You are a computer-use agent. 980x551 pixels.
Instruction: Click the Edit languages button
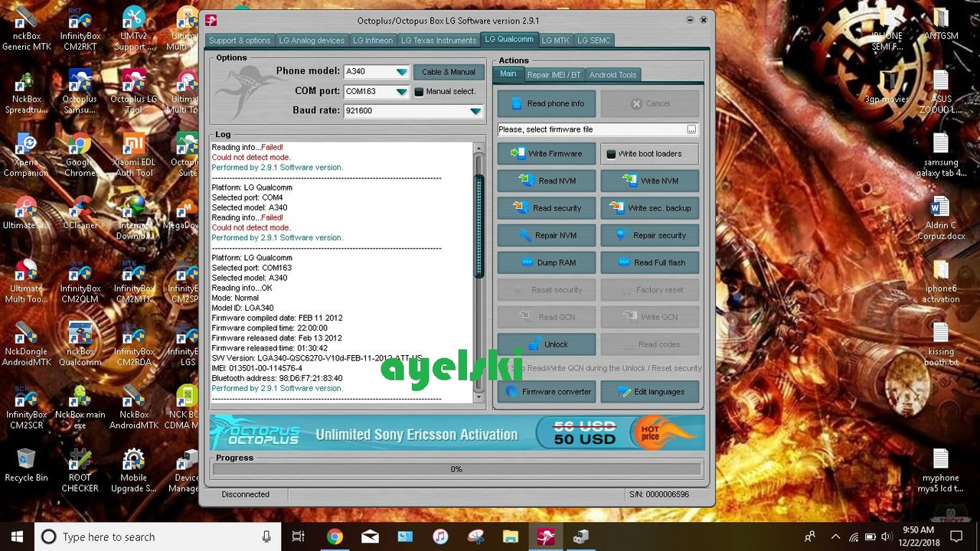649,392
